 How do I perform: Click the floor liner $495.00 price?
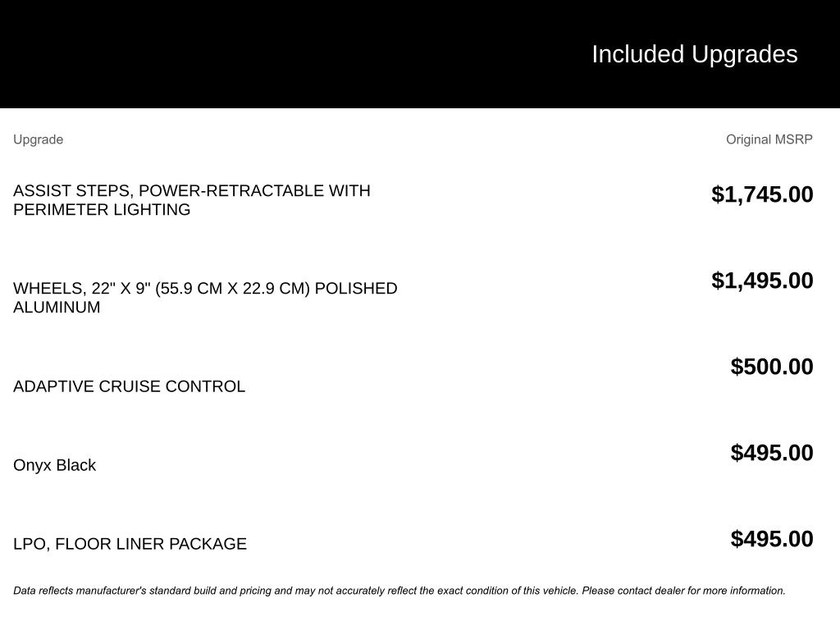[772, 539]
